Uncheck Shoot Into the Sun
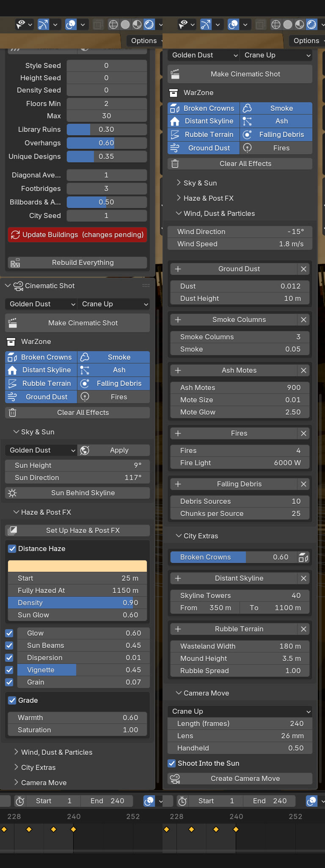 (172, 764)
